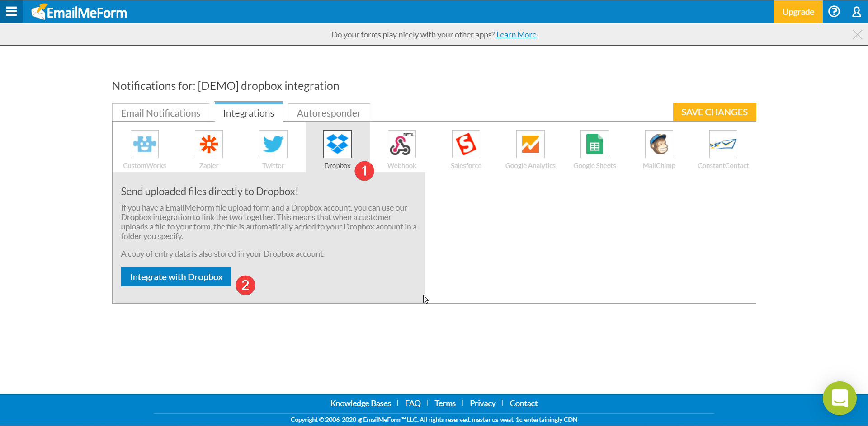The height and width of the screenshot is (426, 868).
Task: Select the Zapier integration icon
Action: pos(209,144)
